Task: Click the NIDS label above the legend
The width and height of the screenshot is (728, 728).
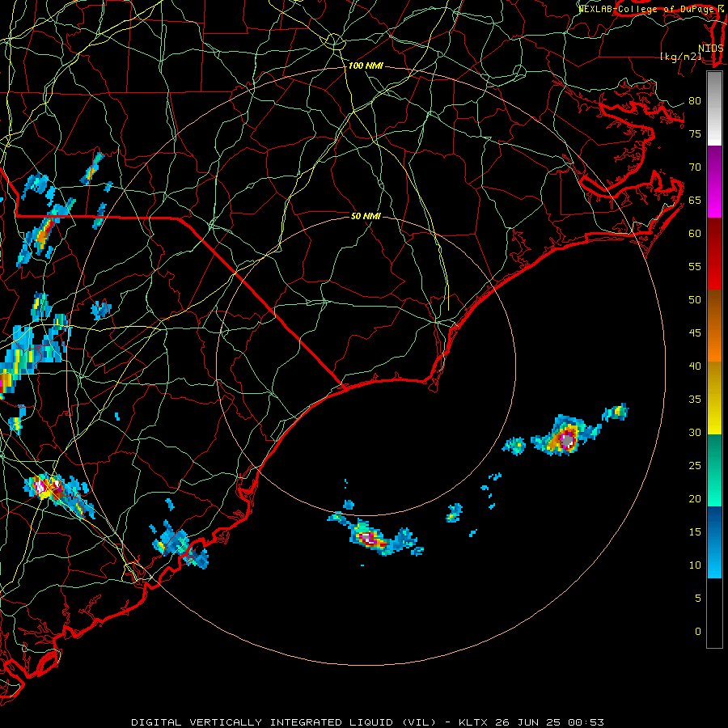Action: tap(710, 48)
